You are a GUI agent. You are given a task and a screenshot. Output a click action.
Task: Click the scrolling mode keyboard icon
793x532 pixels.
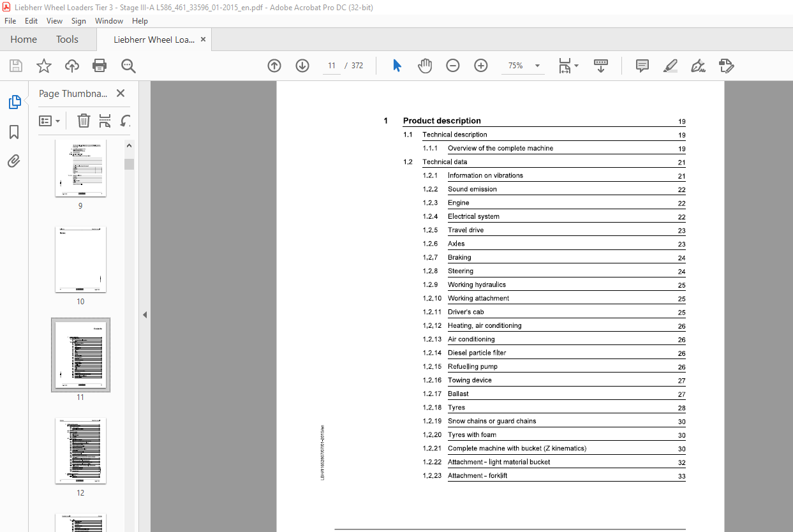coord(601,66)
